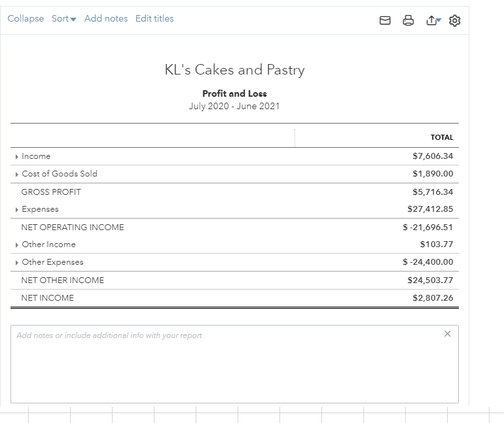Open report settings gear icon
504x423 pixels.
pos(455,21)
